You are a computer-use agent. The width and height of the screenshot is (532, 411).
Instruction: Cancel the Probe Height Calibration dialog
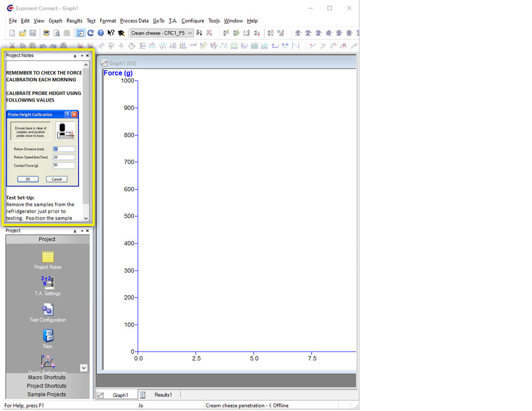click(x=56, y=179)
